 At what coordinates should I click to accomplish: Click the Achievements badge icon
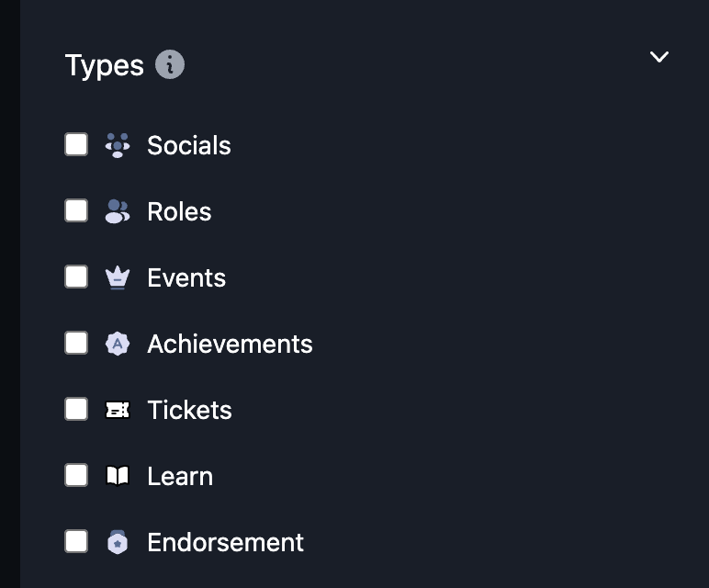pos(118,344)
